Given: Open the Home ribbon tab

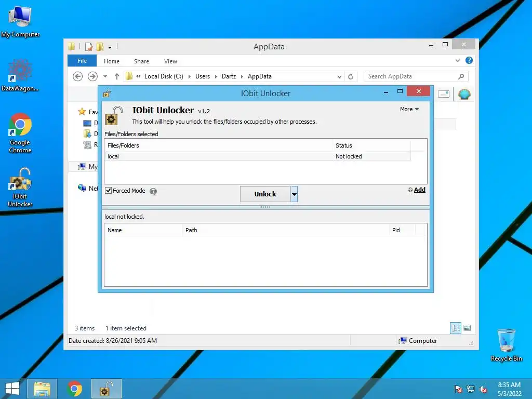Looking at the screenshot, I should (x=112, y=61).
